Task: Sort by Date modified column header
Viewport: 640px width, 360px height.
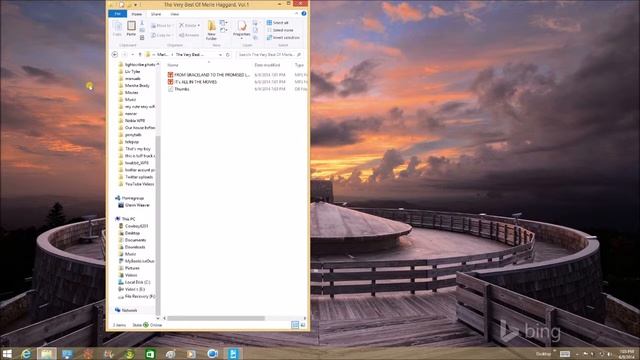Action: [x=267, y=65]
